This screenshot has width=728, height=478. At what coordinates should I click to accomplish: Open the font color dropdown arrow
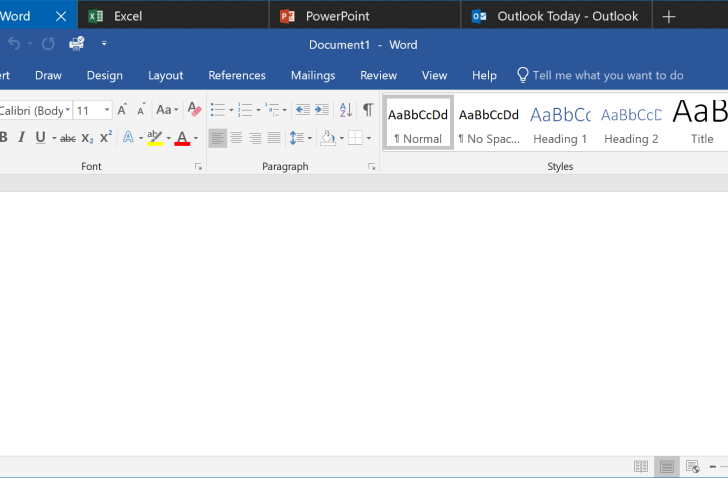pyautogui.click(x=196, y=138)
